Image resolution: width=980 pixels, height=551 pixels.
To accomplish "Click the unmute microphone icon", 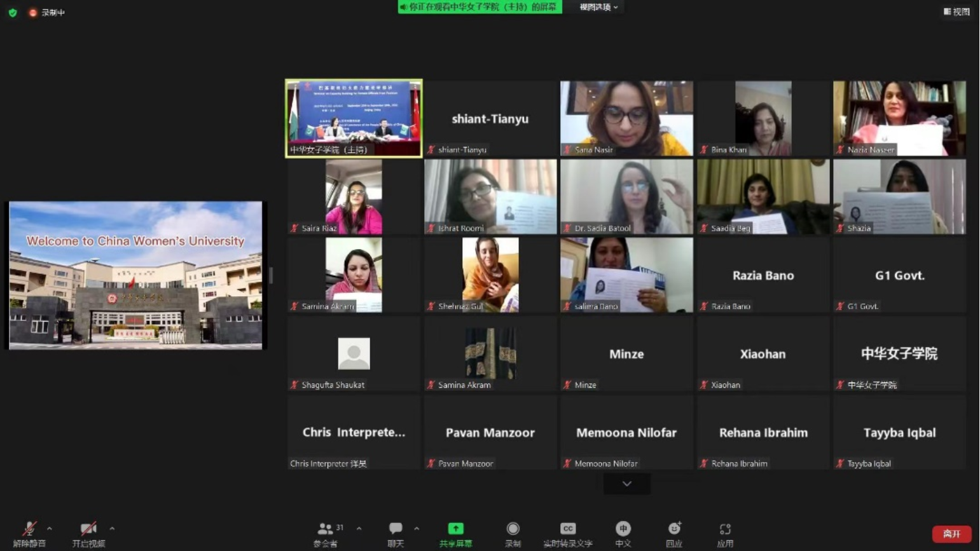I will [29, 529].
